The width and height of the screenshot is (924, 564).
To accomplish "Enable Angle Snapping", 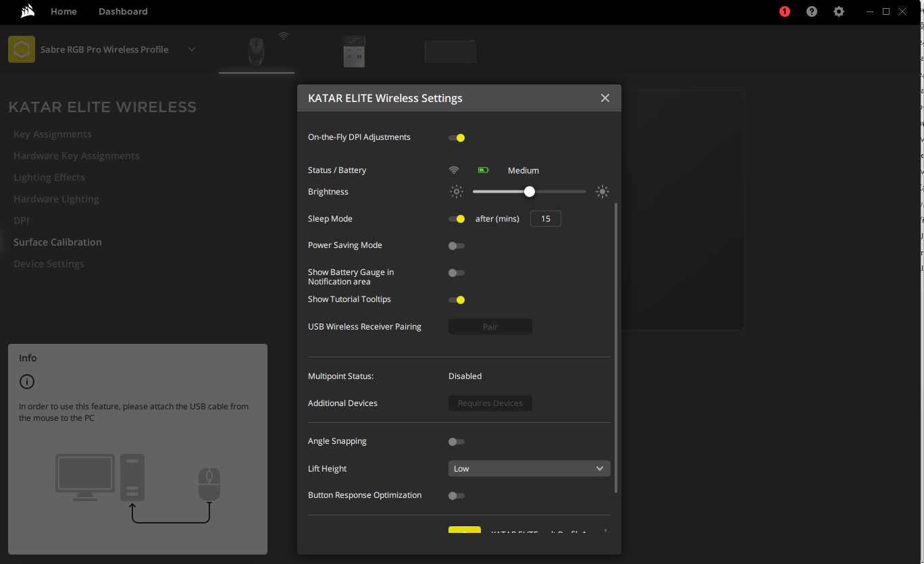I will 457,442.
